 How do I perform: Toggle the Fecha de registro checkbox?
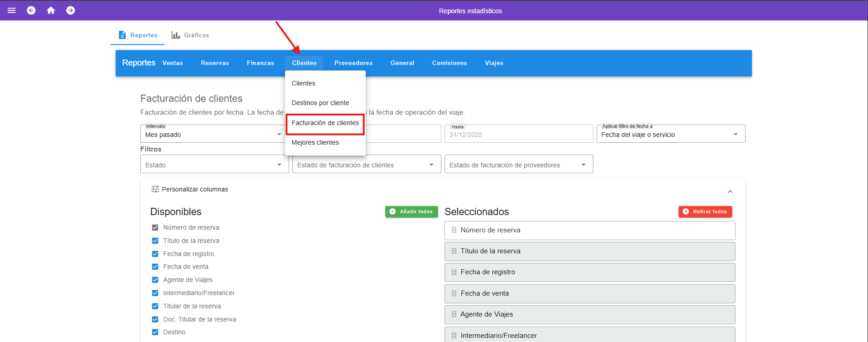point(155,254)
